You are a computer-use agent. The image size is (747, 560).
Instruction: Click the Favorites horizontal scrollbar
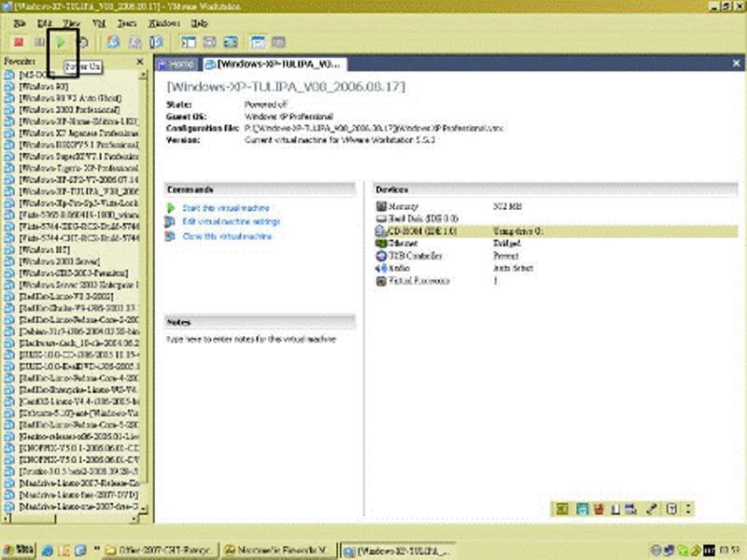71,518
